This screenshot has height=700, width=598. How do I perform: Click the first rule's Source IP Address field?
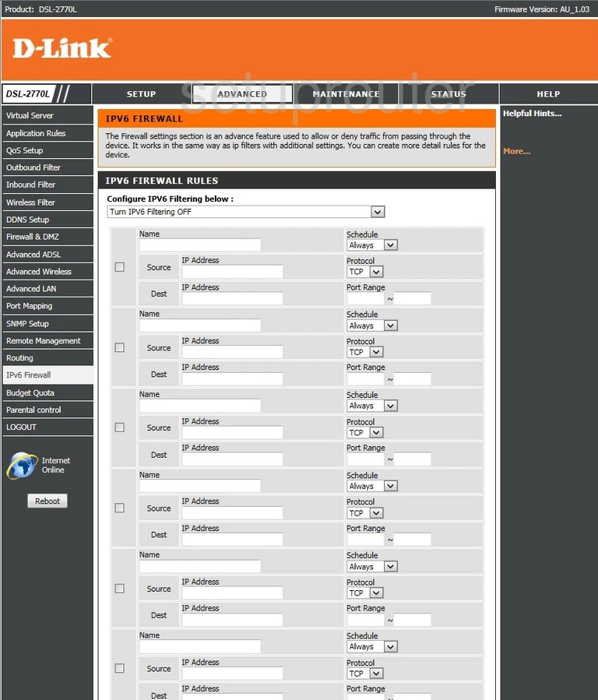[x=232, y=272]
